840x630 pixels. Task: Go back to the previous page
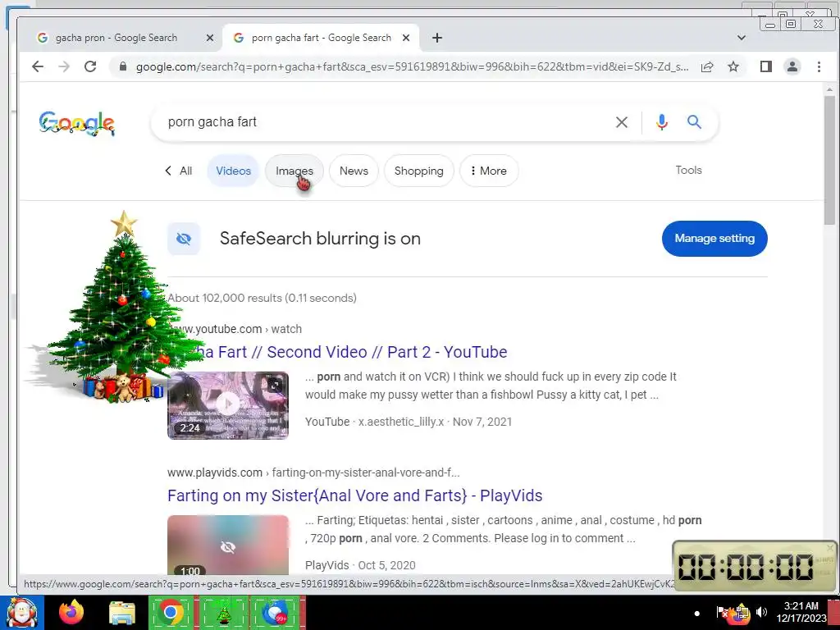38,66
